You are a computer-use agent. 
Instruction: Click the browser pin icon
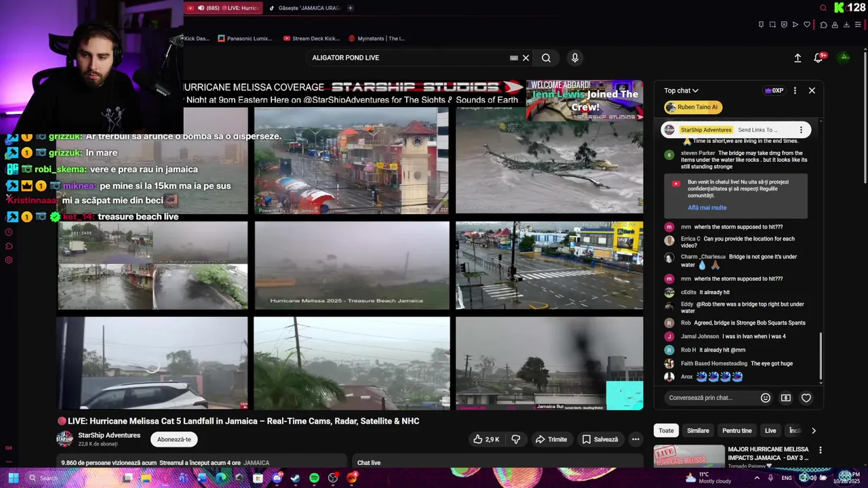point(761,25)
